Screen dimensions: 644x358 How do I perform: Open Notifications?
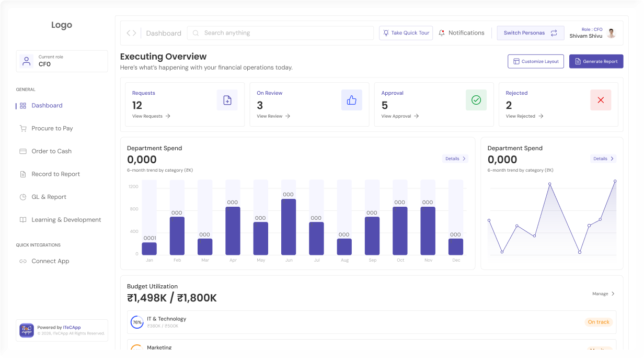462,33
